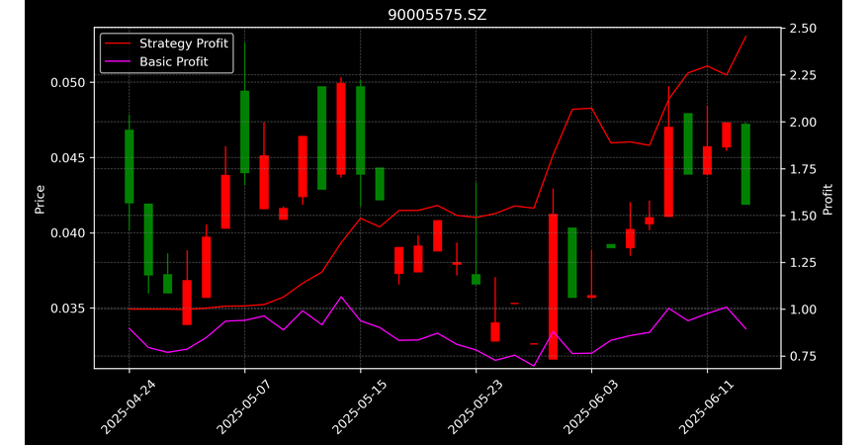This screenshot has width=868, height=445.
Task: Click the 2.50 profit tick label
Action: click(x=801, y=29)
